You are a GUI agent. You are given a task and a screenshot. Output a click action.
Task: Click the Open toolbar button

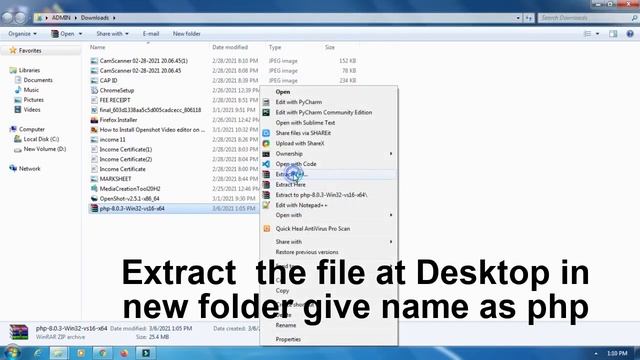63,34
